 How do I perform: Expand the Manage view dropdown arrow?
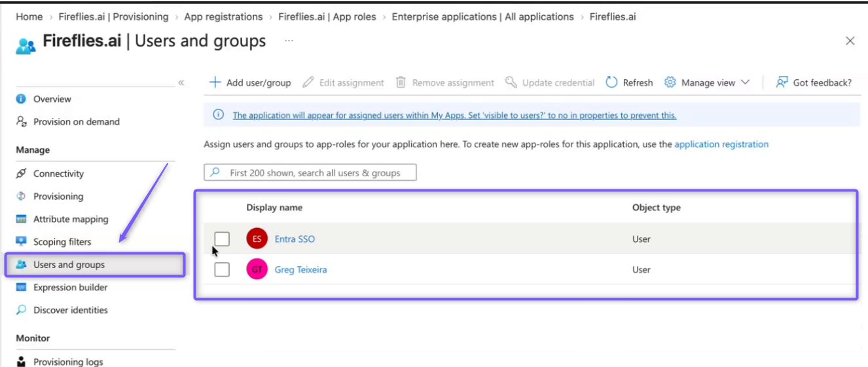(745, 83)
